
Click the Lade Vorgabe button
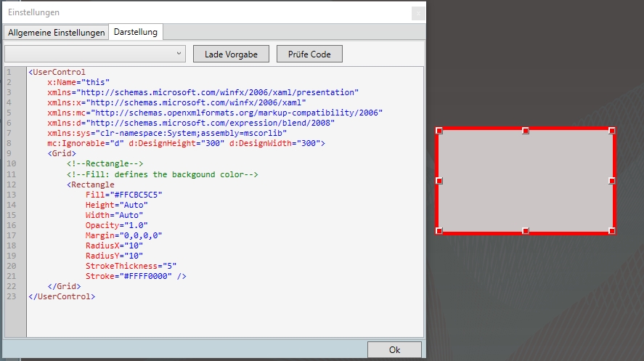click(230, 54)
